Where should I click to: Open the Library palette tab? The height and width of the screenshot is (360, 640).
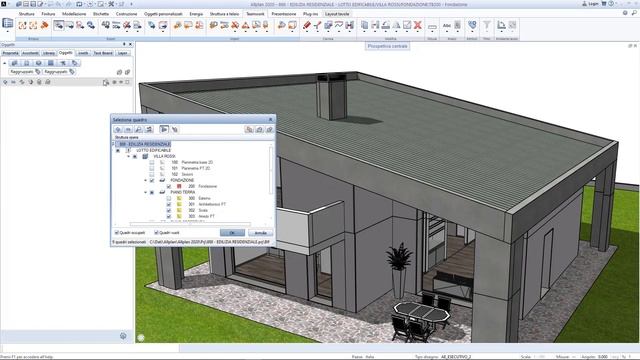pos(49,53)
